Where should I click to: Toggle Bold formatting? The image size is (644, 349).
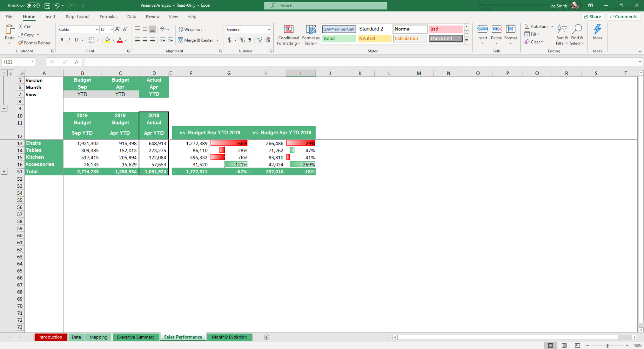62,40
